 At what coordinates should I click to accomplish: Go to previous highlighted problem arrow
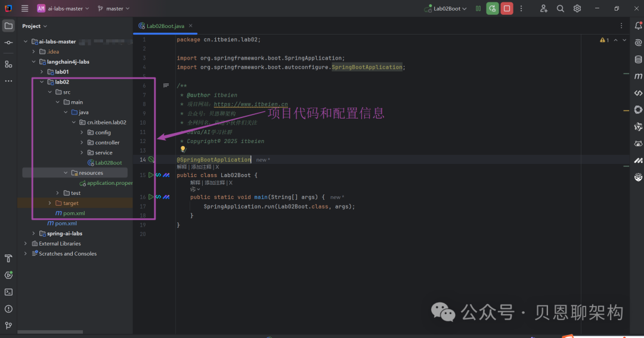615,41
